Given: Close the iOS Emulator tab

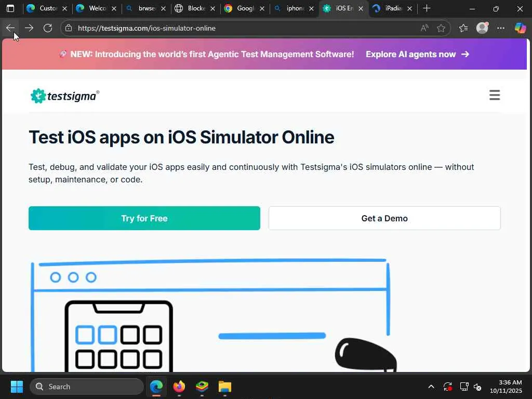Looking at the screenshot, I should 361,8.
